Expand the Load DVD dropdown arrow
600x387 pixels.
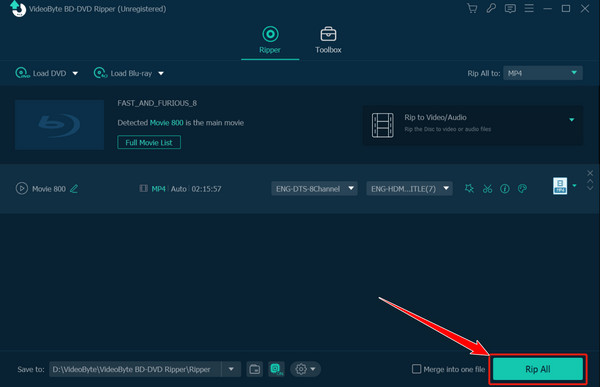[75, 73]
